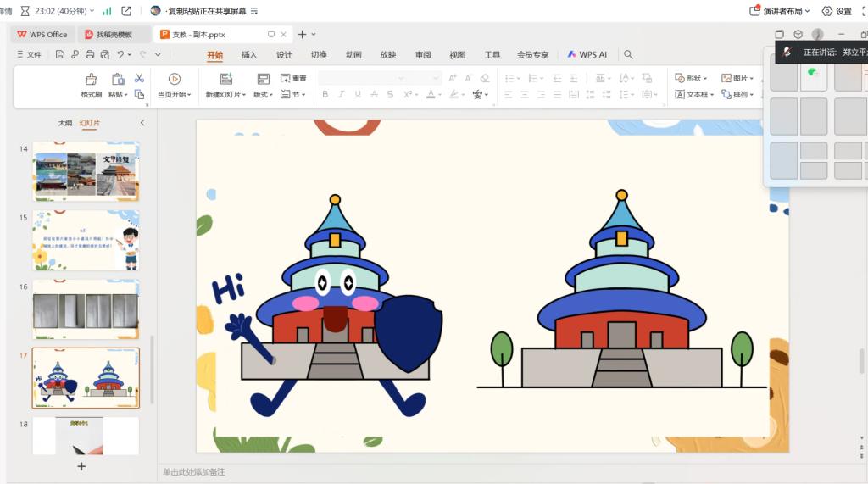
Task: Switch to the Insert (插入) ribbon tab
Action: tap(249, 55)
